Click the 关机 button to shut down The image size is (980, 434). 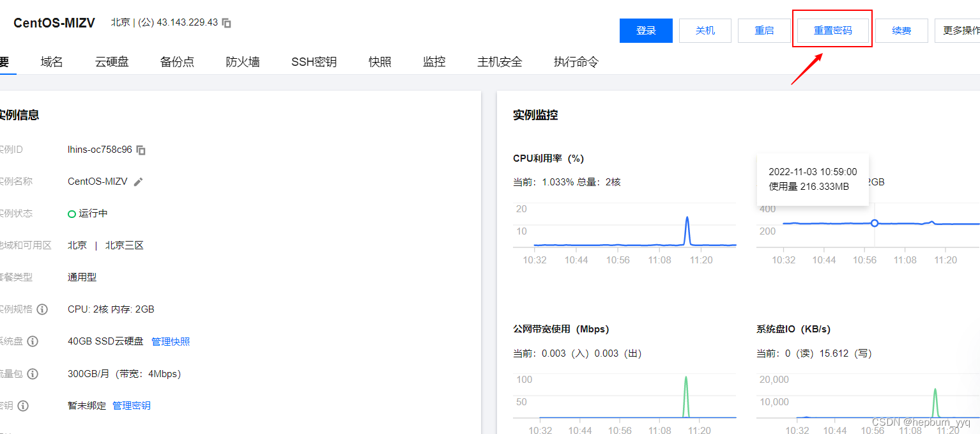pos(705,29)
